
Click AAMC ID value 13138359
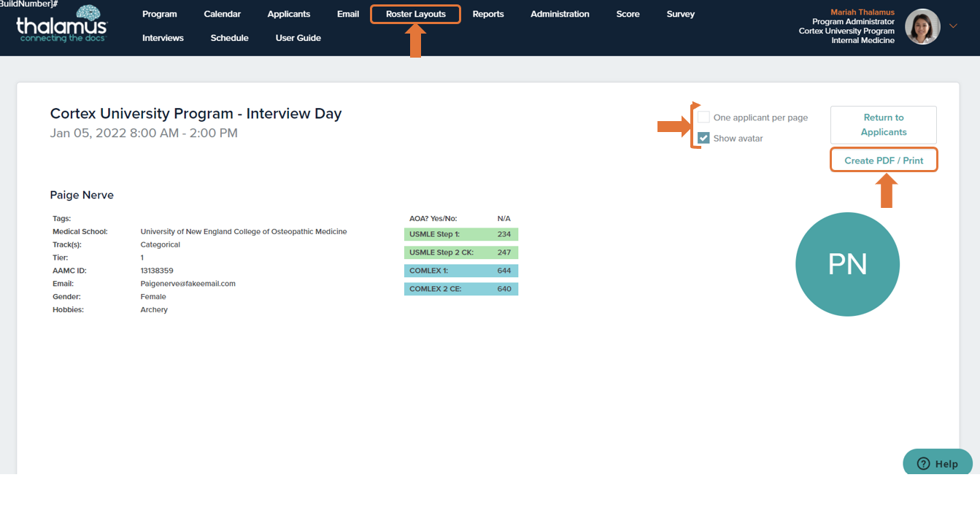coord(157,271)
